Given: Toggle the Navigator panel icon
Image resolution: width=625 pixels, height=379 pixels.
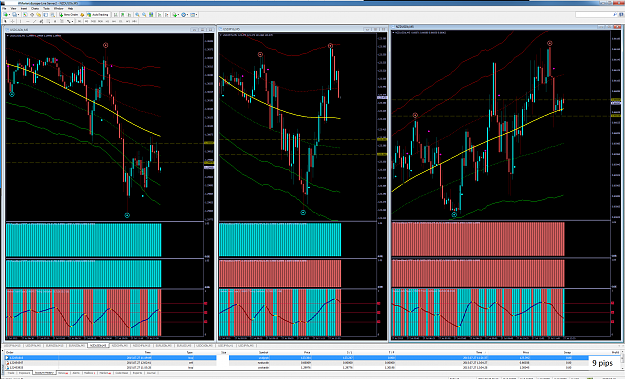Looking at the screenshot, I should point(39,15).
